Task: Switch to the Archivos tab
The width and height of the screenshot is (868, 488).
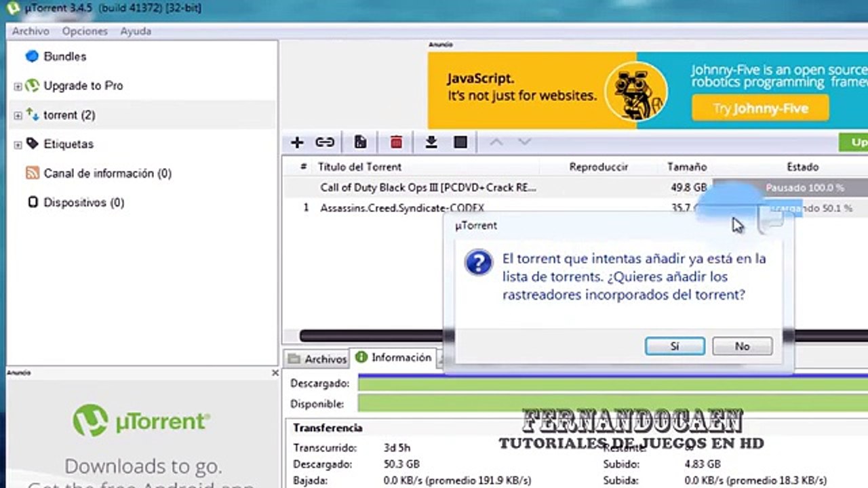Action: click(x=317, y=359)
